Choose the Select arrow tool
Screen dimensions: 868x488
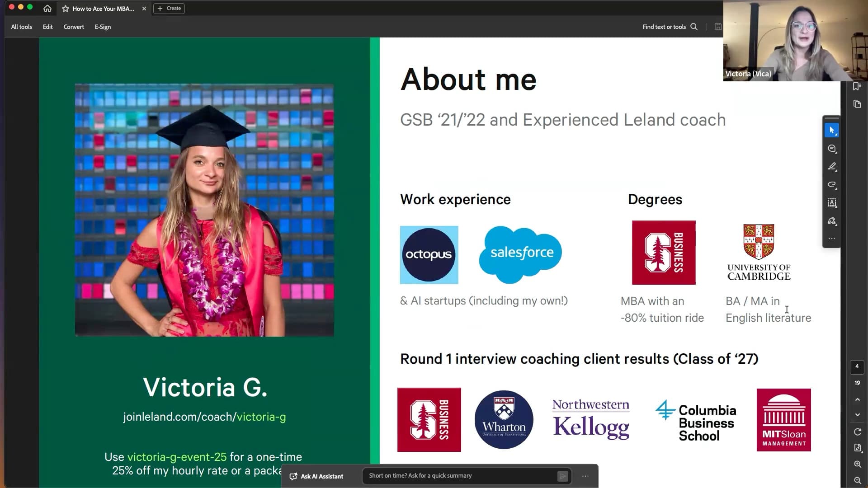(831, 130)
